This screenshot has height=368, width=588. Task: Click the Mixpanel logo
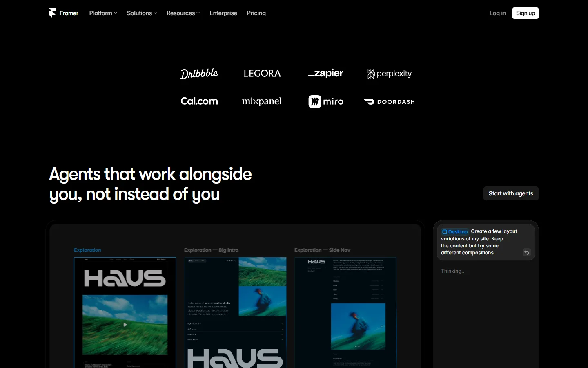tap(262, 101)
